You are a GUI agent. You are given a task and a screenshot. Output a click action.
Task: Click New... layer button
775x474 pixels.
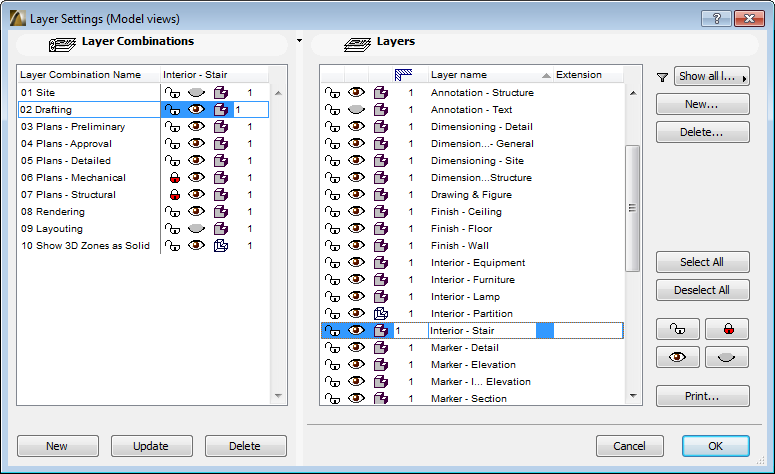coord(702,104)
